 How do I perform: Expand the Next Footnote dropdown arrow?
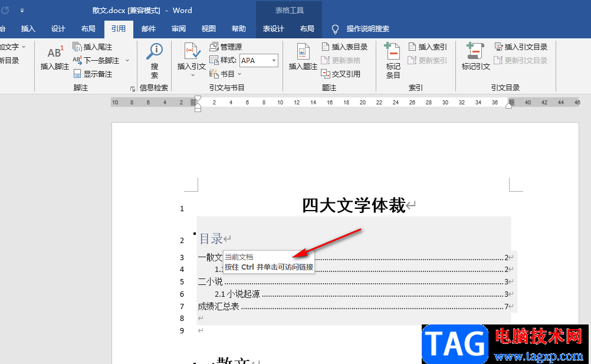click(127, 60)
